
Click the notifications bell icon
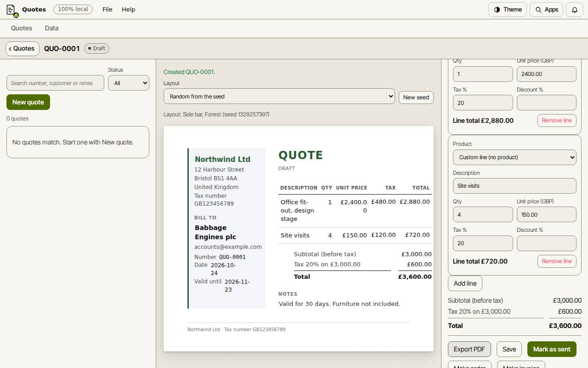pyautogui.click(x=574, y=10)
